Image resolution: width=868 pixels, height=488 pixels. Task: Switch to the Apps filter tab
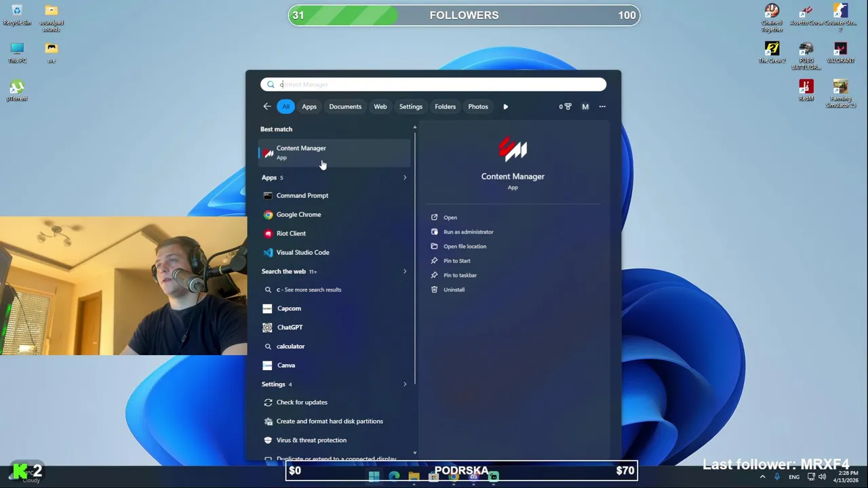pos(309,106)
